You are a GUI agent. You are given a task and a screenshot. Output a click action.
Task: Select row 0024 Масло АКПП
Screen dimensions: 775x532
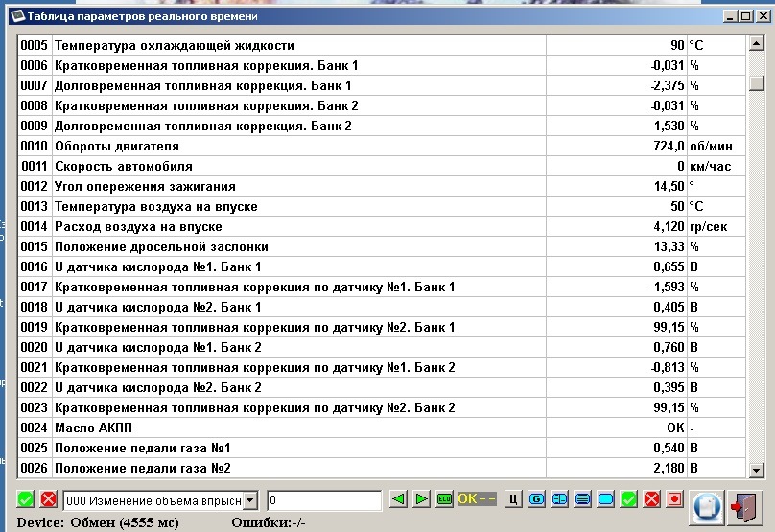pos(288,428)
